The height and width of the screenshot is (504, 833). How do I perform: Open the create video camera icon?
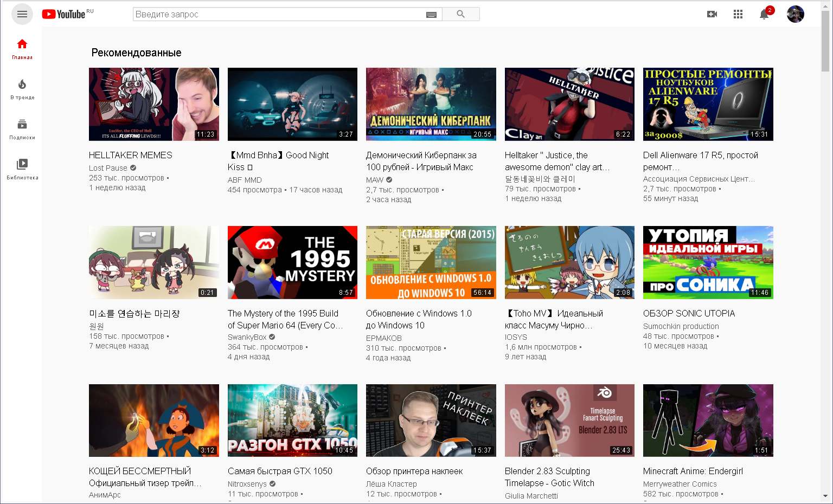[x=712, y=14]
